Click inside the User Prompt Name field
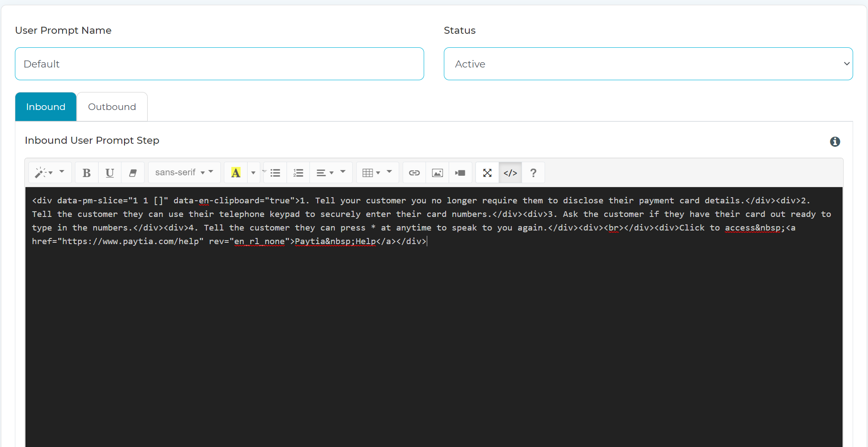 point(219,64)
